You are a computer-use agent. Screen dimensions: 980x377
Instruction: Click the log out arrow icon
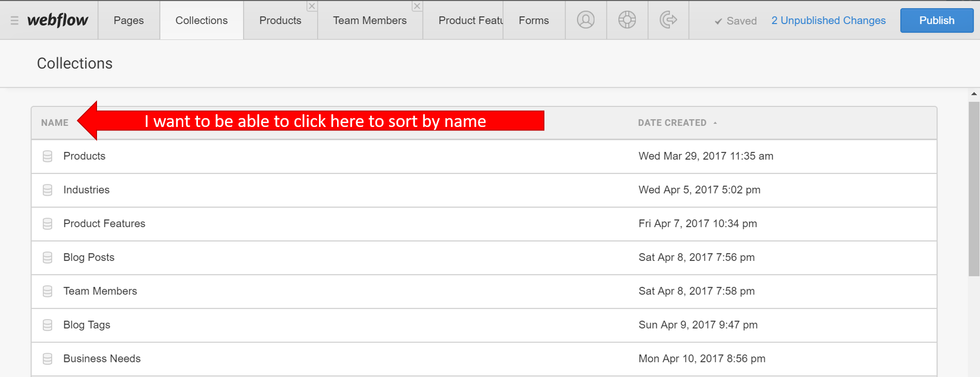click(x=668, y=20)
